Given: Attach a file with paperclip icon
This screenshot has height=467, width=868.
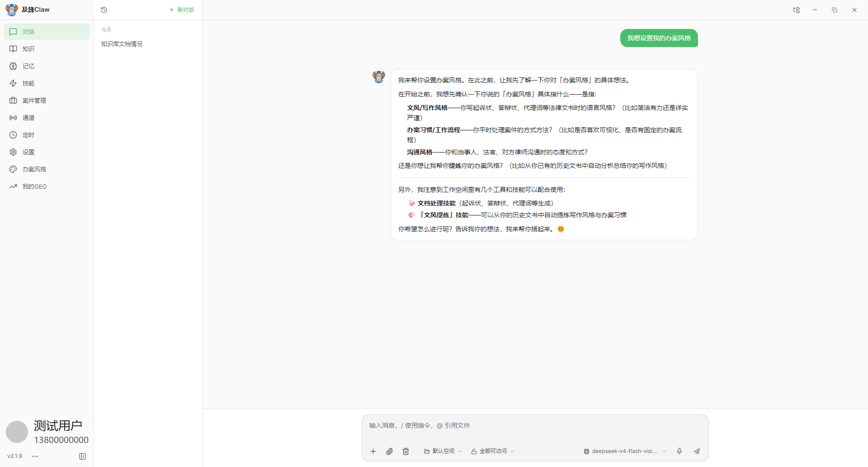Looking at the screenshot, I should click(x=389, y=451).
